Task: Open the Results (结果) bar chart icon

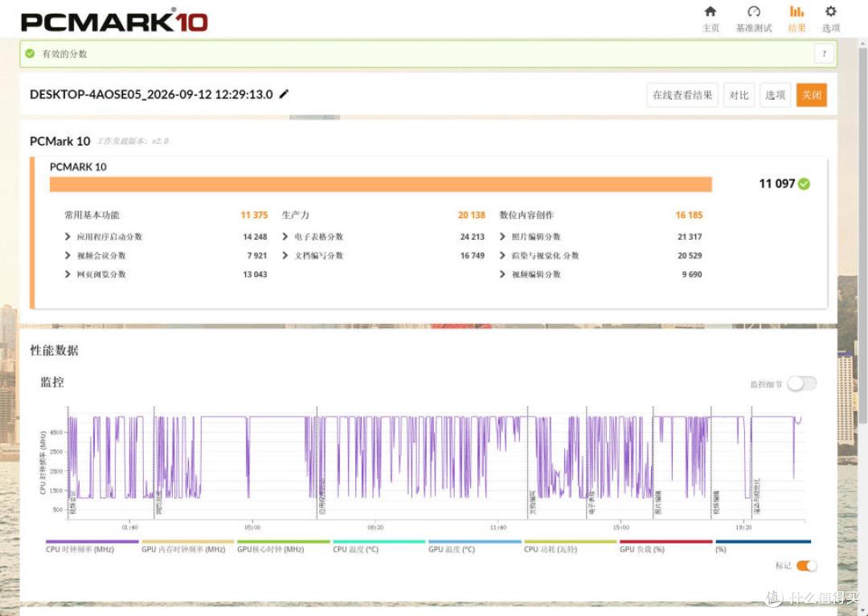Action: (796, 11)
